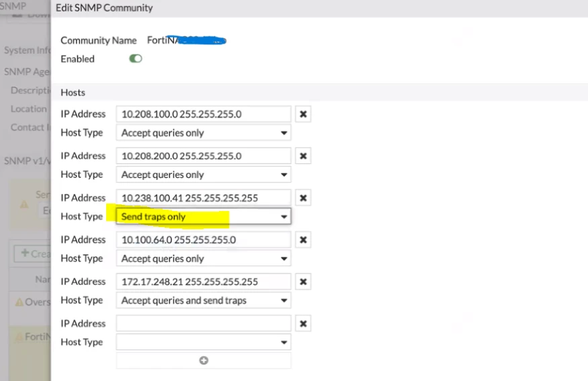The height and width of the screenshot is (381, 588).
Task: Click the Community Name value field
Action: pyautogui.click(x=186, y=40)
